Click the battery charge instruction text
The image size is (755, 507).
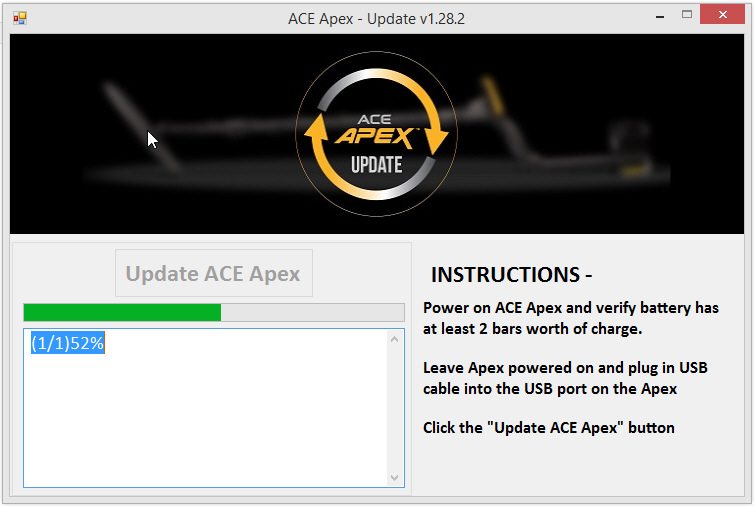571,318
